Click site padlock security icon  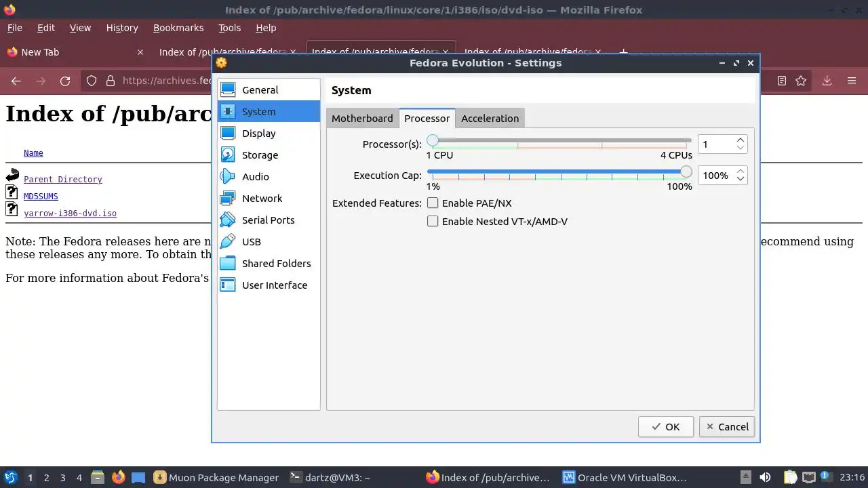(111, 81)
